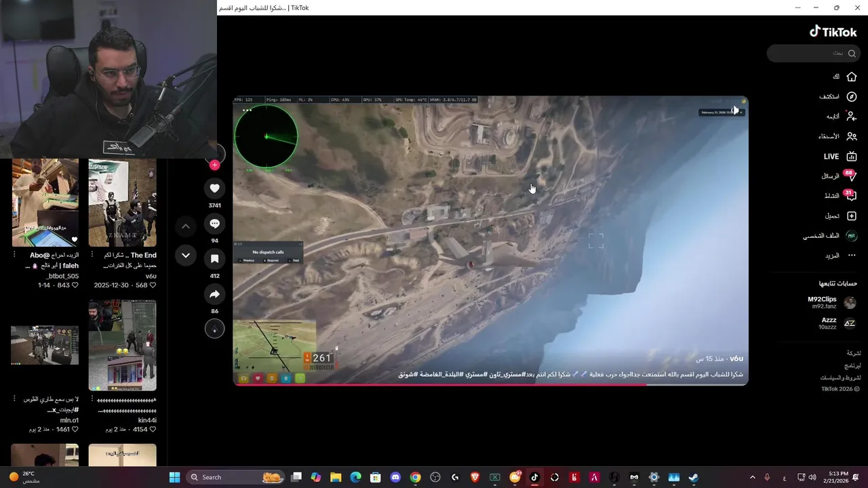Bookmark the video (412 saves)

click(214, 259)
